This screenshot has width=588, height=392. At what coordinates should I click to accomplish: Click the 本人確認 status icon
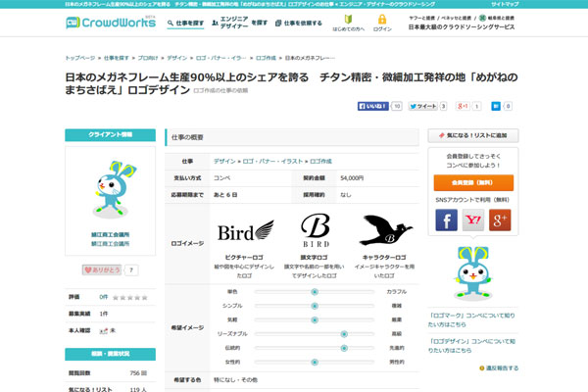pos(104,331)
